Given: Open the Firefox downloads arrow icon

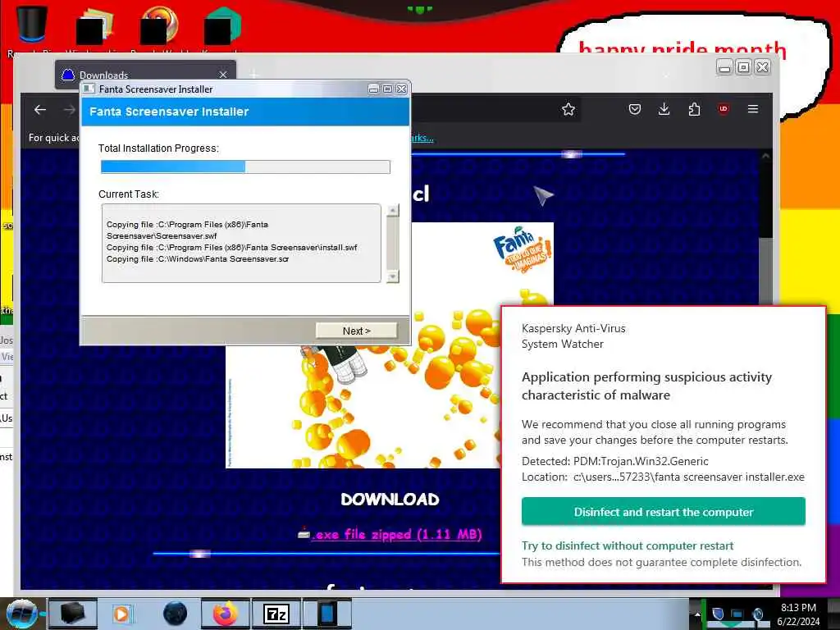Looking at the screenshot, I should [x=664, y=109].
